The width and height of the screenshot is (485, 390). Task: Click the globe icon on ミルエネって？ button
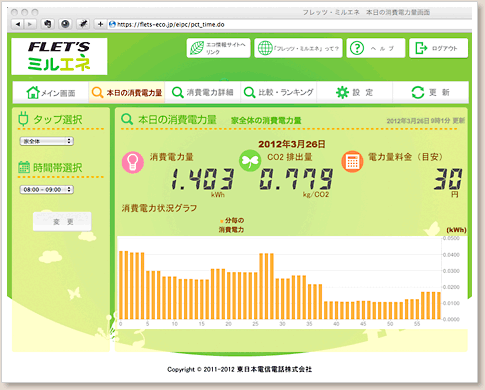click(265, 48)
